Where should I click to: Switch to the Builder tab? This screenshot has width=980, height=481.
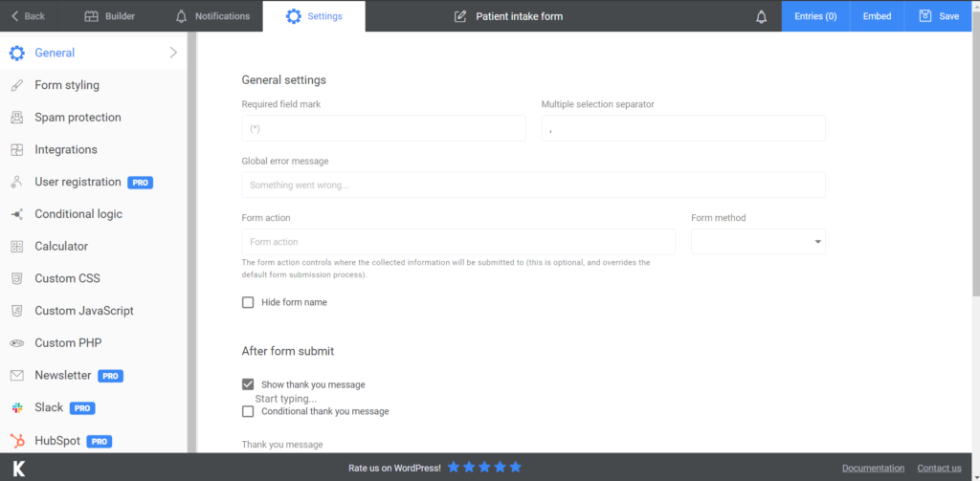click(109, 16)
